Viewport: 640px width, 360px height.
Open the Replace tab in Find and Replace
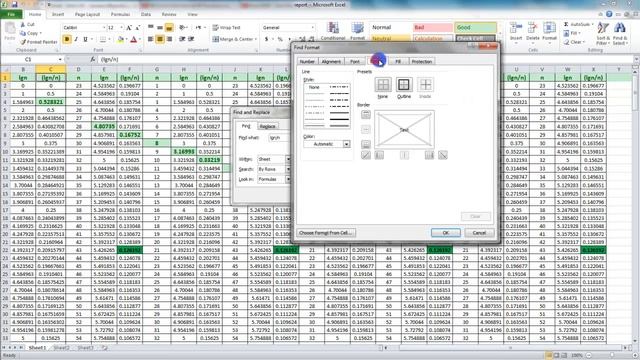click(x=267, y=127)
